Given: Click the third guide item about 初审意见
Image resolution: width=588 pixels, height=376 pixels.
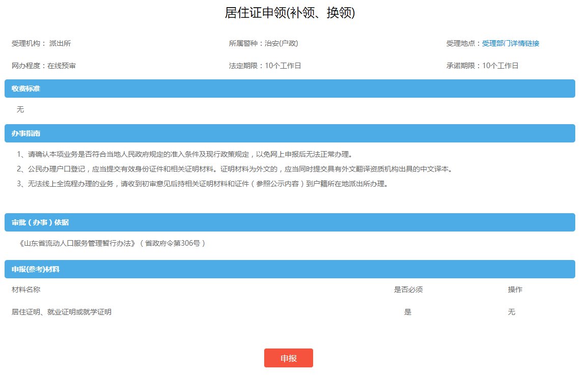Looking at the screenshot, I should click(202, 184).
